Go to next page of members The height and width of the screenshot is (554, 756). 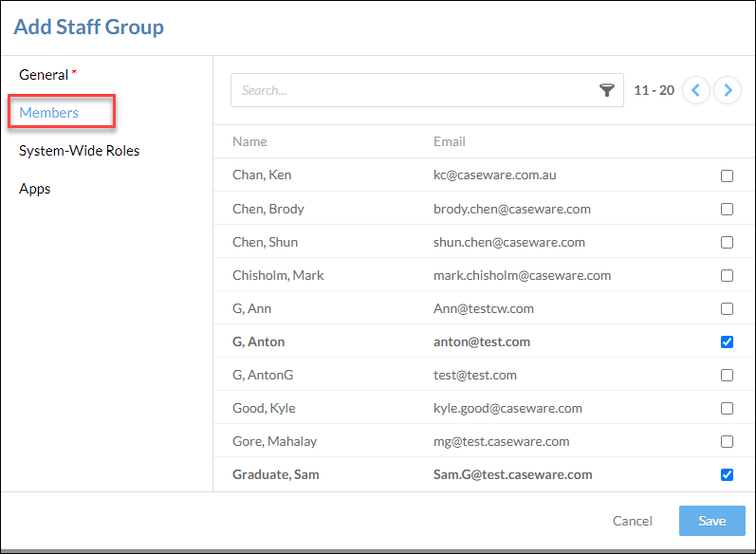pos(728,90)
